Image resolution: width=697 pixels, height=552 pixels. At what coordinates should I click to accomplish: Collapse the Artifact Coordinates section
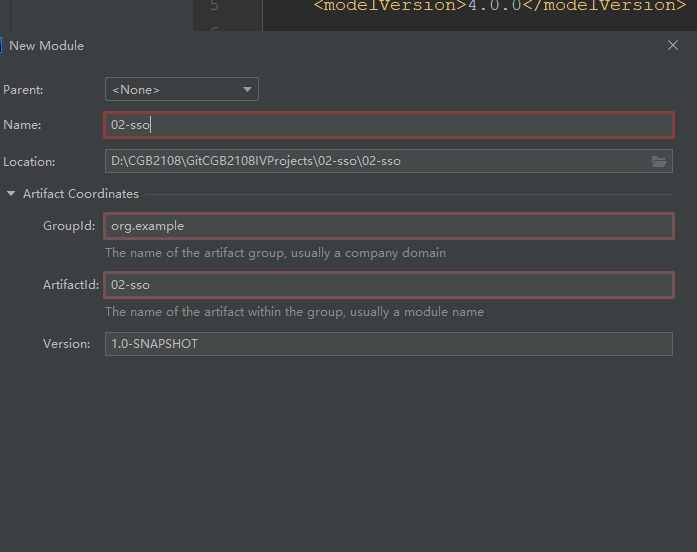pos(11,193)
